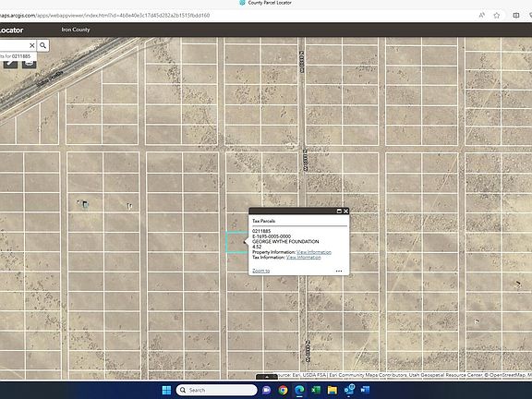Open Google Chrome from taskbar
Viewport: 532px width, 399px height.
tap(283, 390)
